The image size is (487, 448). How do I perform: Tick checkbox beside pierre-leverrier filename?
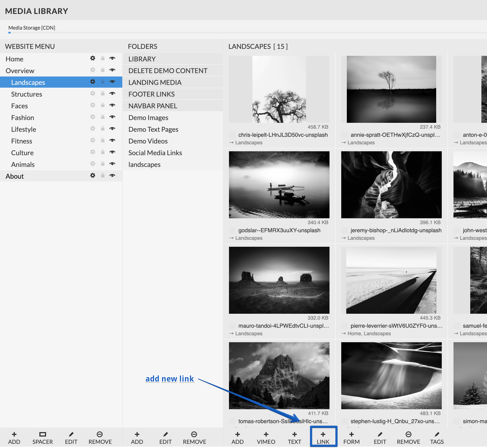tap(345, 326)
